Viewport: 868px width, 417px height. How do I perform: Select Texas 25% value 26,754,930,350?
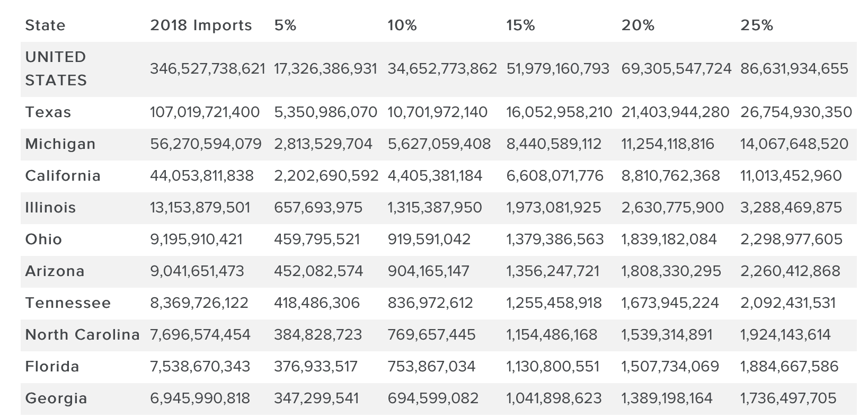tap(796, 112)
